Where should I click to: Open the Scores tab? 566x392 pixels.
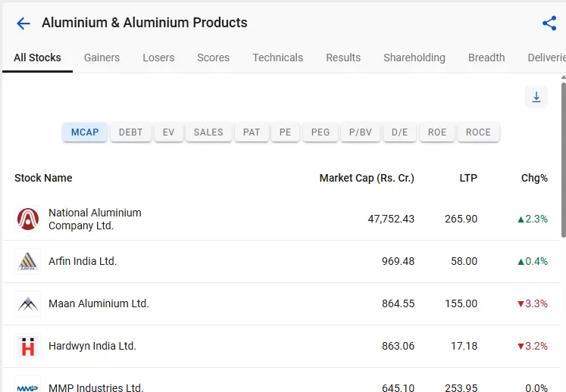pos(214,58)
